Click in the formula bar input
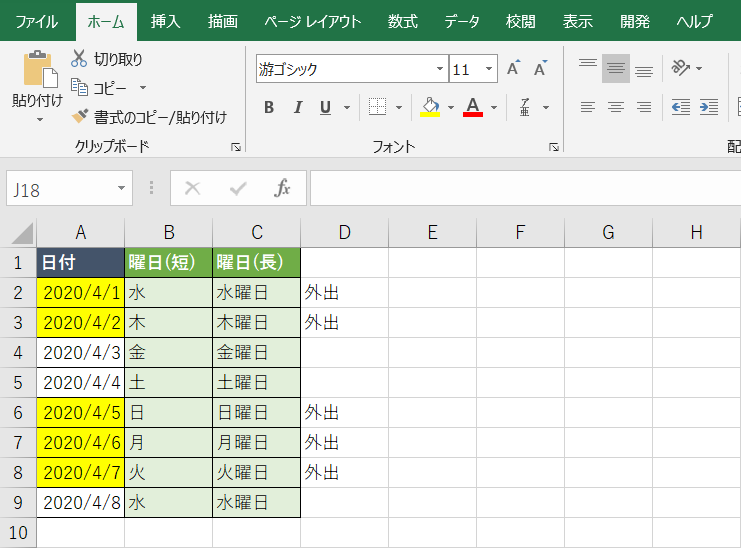741x548 pixels. point(526,188)
